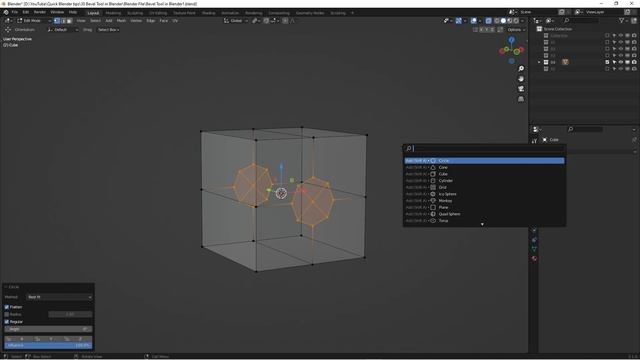Toggle viewport gizmos icon

459,20
